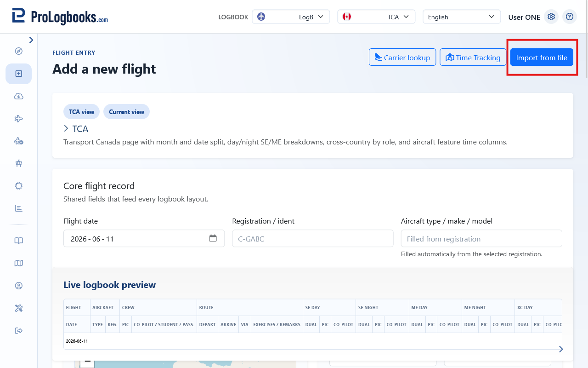Screen dimensions: 588x368
Task: Click the Import from file button
Action: pos(542,57)
